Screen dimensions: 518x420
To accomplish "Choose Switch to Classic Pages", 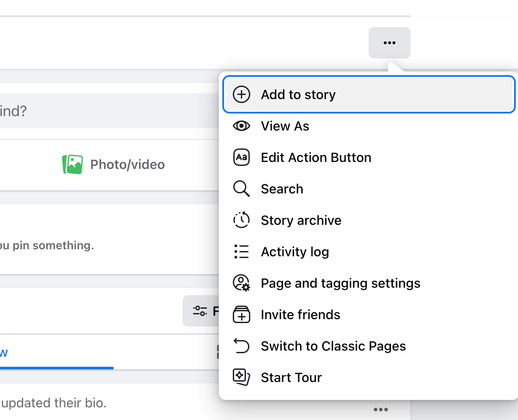I will point(333,346).
